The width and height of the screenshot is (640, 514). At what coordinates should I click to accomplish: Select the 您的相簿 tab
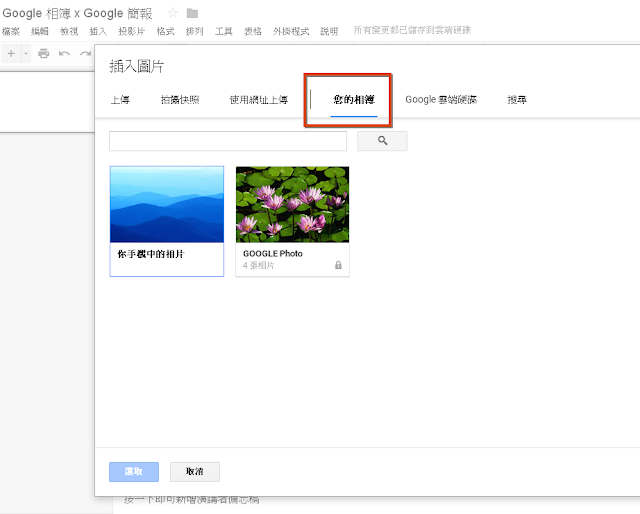click(354, 100)
